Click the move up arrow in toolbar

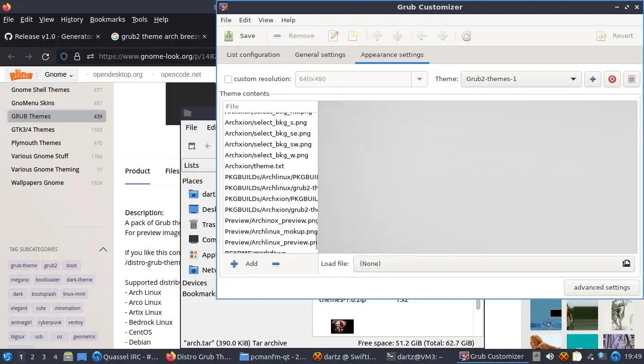point(377,36)
